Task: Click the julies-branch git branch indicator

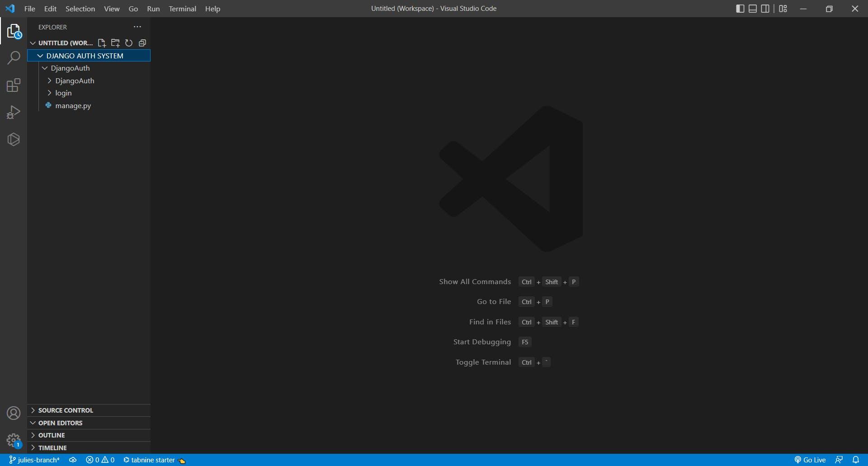Action: pos(35,460)
